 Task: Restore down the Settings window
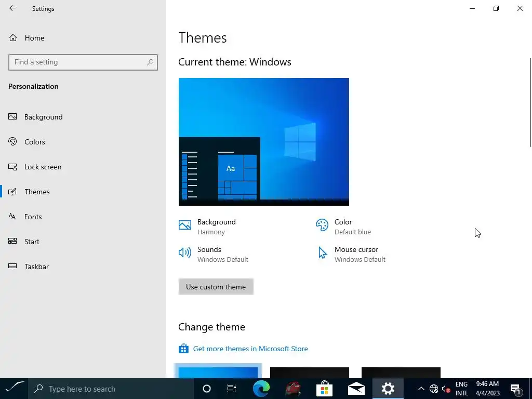(496, 8)
